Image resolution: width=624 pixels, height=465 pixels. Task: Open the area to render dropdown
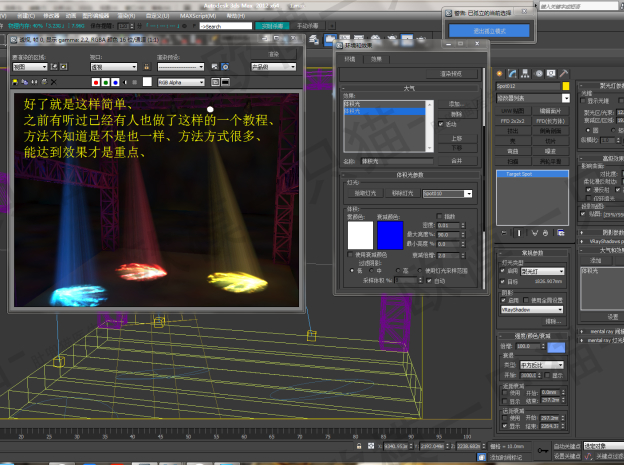point(30,67)
